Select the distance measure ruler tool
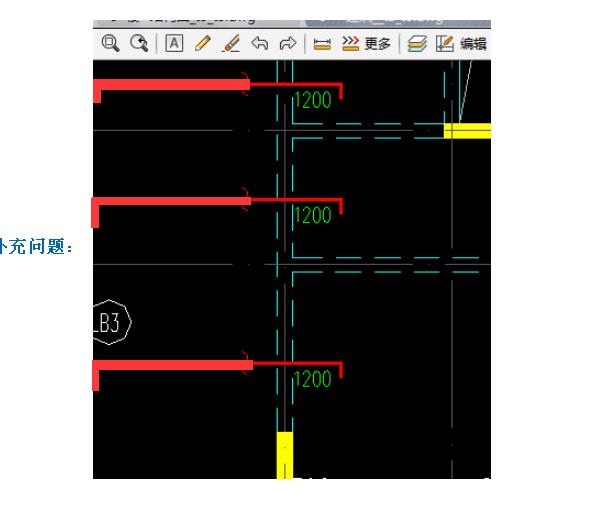Image resolution: width=592 pixels, height=510 pixels. (322, 44)
